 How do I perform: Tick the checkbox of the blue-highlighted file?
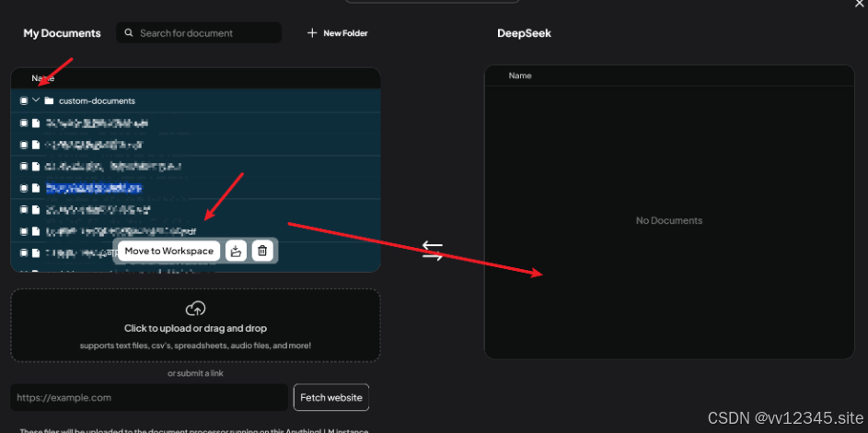point(24,188)
